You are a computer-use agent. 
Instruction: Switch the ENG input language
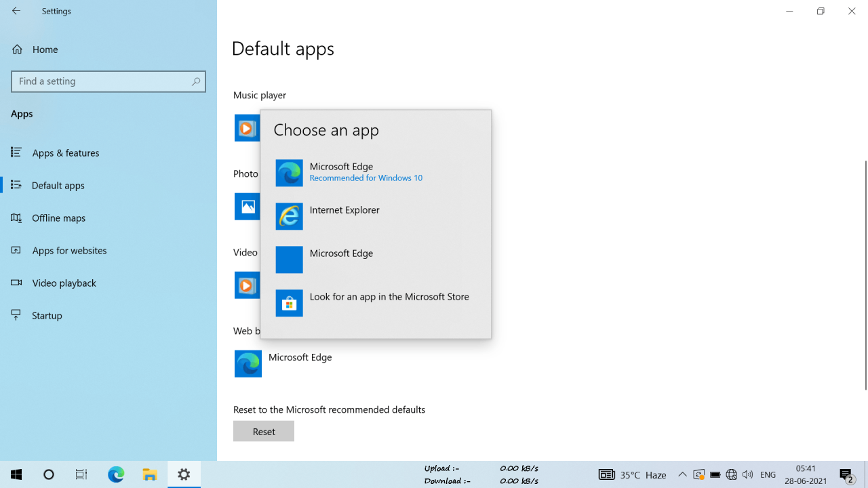point(768,474)
